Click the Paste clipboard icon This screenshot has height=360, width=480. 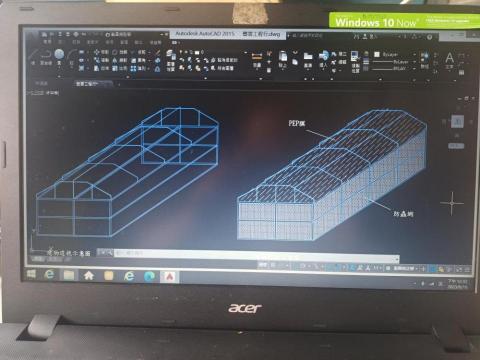(283, 55)
